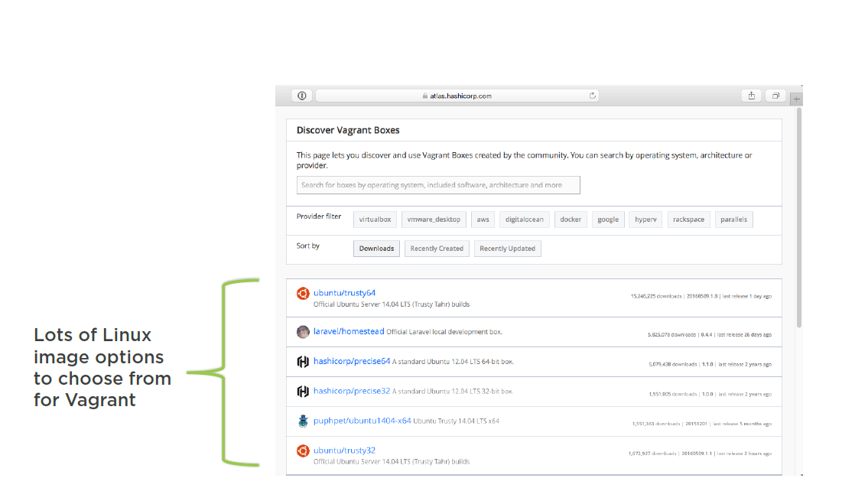Click the downloads stats text for ubuntu/trusty64
This screenshot has width=868, height=488.
coord(701,296)
